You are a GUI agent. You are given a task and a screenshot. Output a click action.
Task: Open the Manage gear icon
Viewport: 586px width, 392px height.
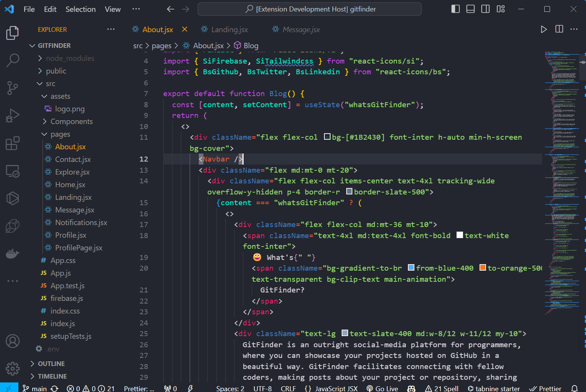[13, 369]
